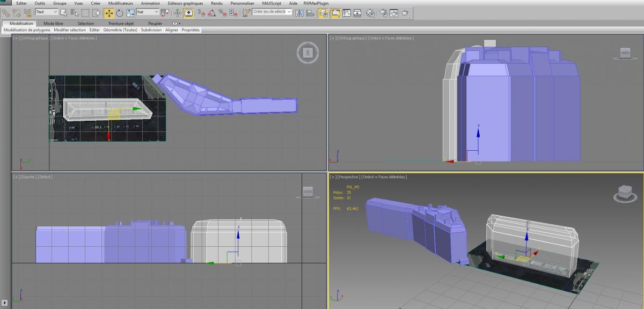Expand the 'Créer jeu de sélection' dropdown
Viewport: 644px width, 309px height.
coord(272,12)
